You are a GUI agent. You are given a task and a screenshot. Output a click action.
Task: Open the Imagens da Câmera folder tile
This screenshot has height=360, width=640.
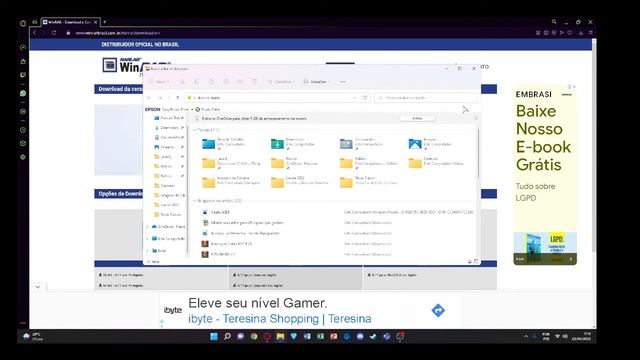click(x=231, y=182)
